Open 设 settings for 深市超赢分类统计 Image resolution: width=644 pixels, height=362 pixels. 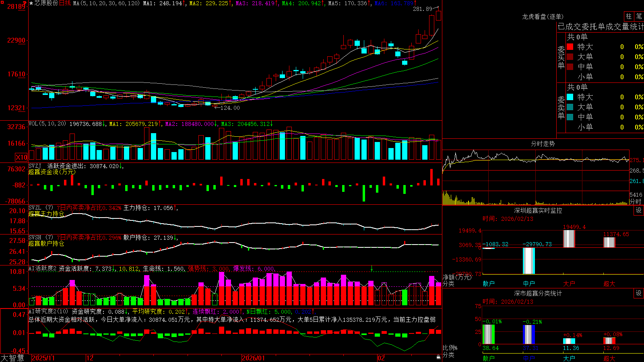click(639, 293)
